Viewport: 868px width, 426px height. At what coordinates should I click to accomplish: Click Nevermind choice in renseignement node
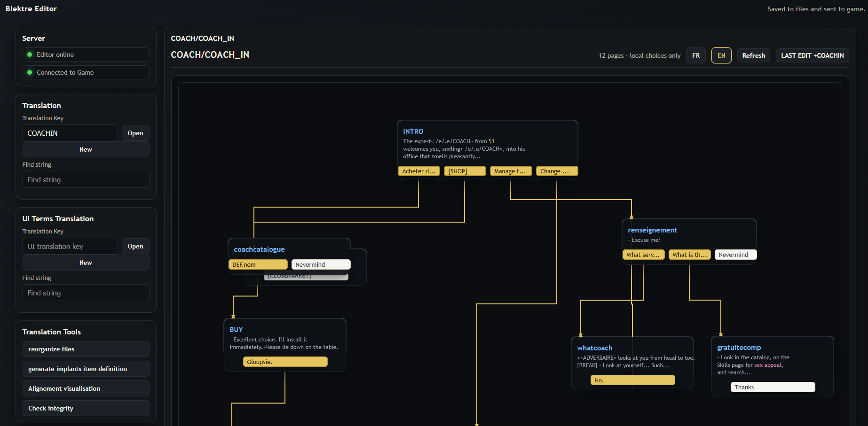coord(735,255)
